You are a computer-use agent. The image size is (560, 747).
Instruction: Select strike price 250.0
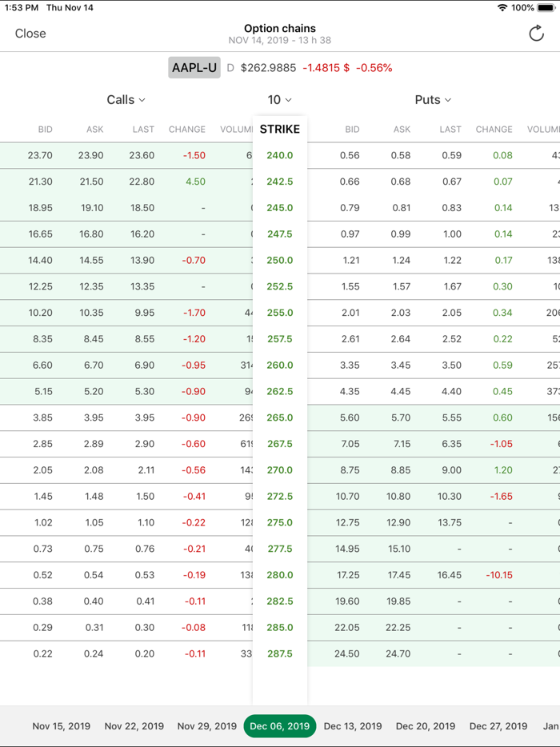[279, 260]
